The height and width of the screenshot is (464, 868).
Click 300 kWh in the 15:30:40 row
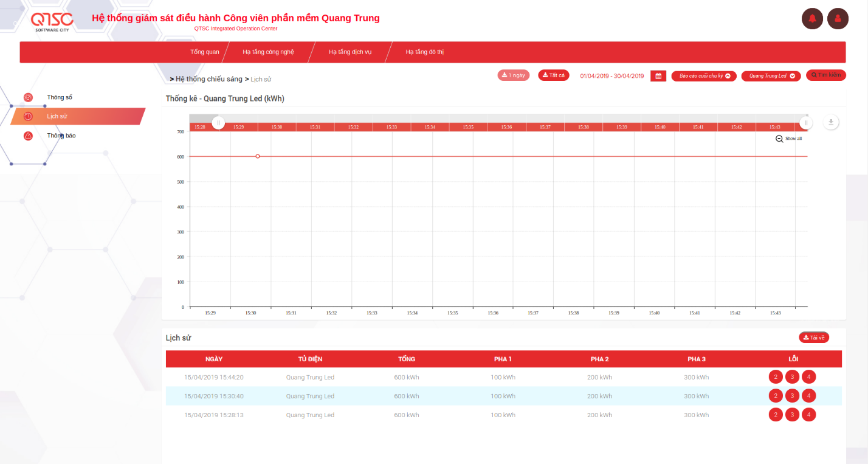[x=697, y=396]
